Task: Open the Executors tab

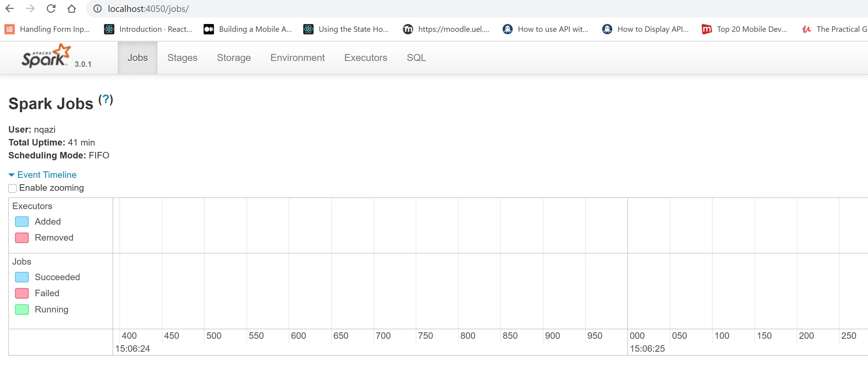Action: 365,58
